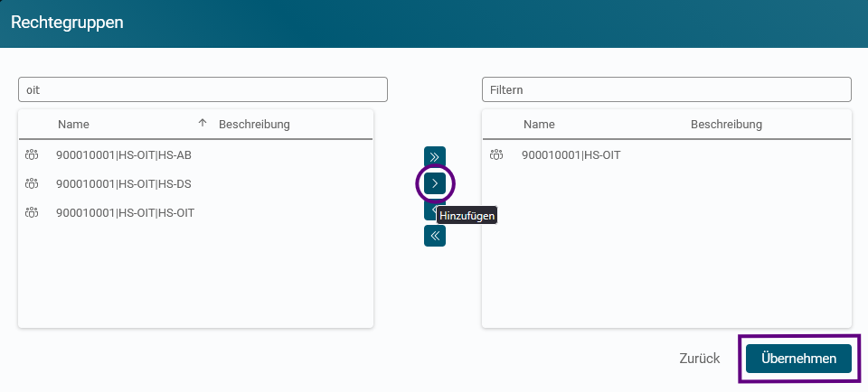Toggle the Name column sort arrow

203,124
